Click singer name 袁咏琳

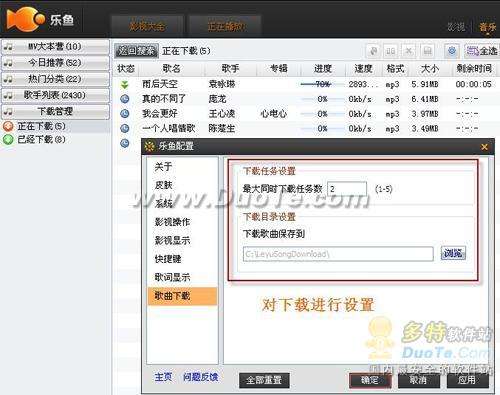[222, 84]
